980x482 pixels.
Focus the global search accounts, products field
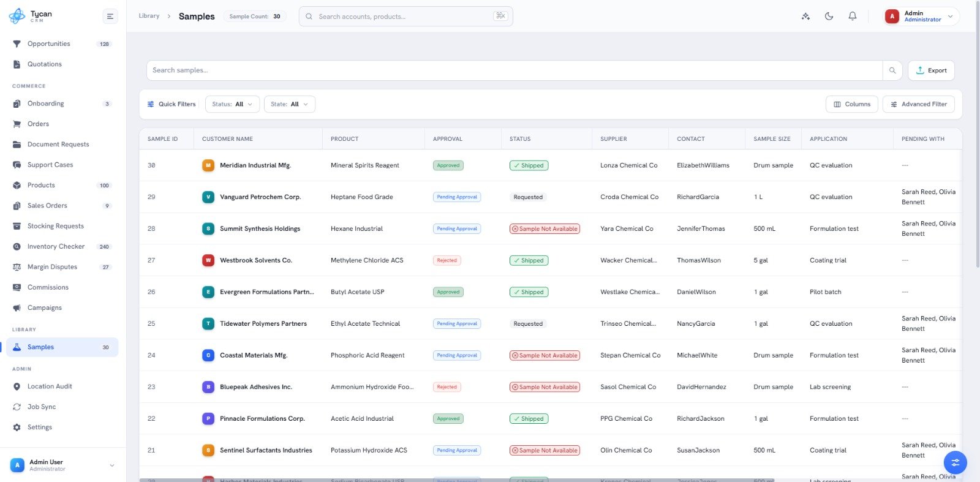click(405, 17)
